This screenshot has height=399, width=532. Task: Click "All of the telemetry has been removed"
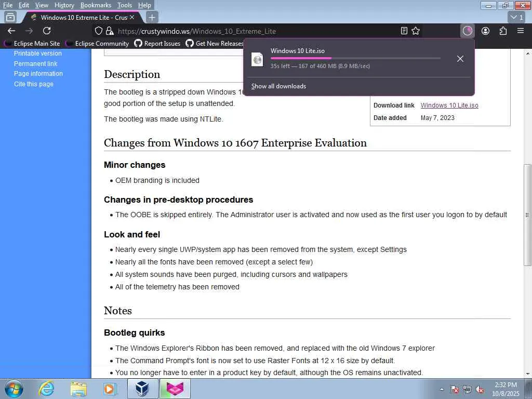coord(177,287)
